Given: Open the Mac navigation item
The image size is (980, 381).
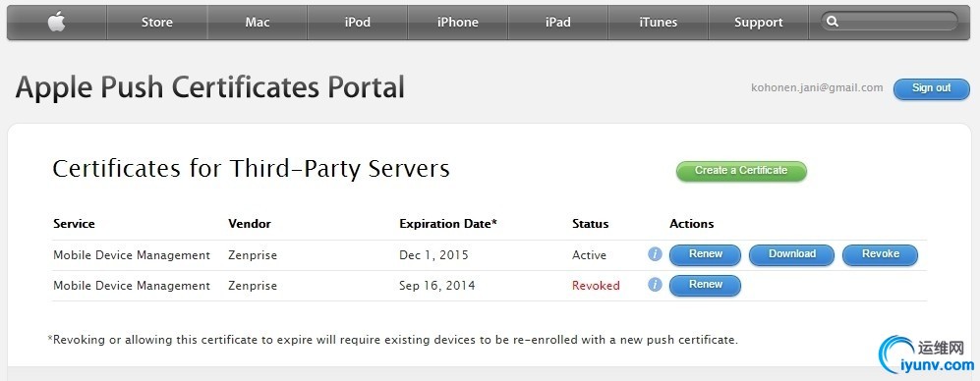Looking at the screenshot, I should [257, 22].
